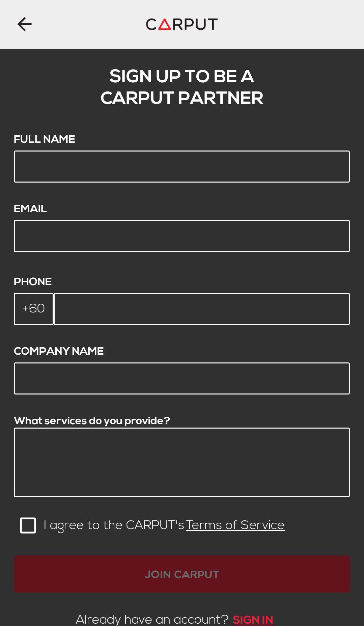Follow the SIGN IN link
364x626 pixels.
(253, 620)
